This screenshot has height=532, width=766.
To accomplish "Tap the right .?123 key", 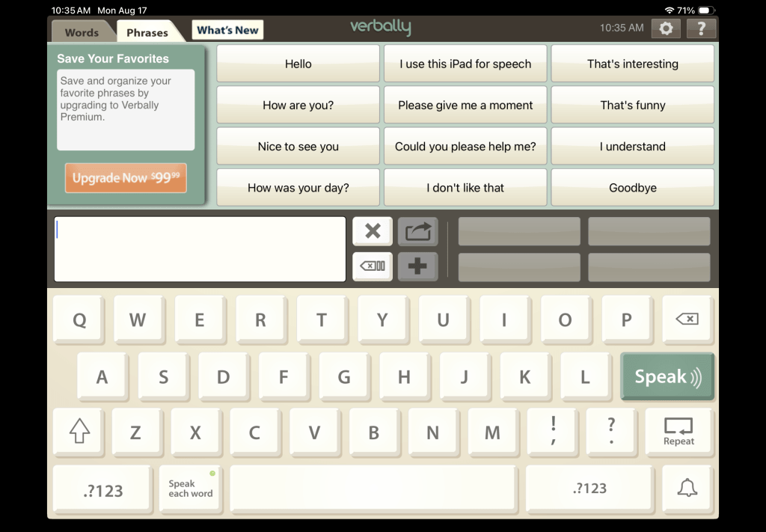I will (589, 488).
